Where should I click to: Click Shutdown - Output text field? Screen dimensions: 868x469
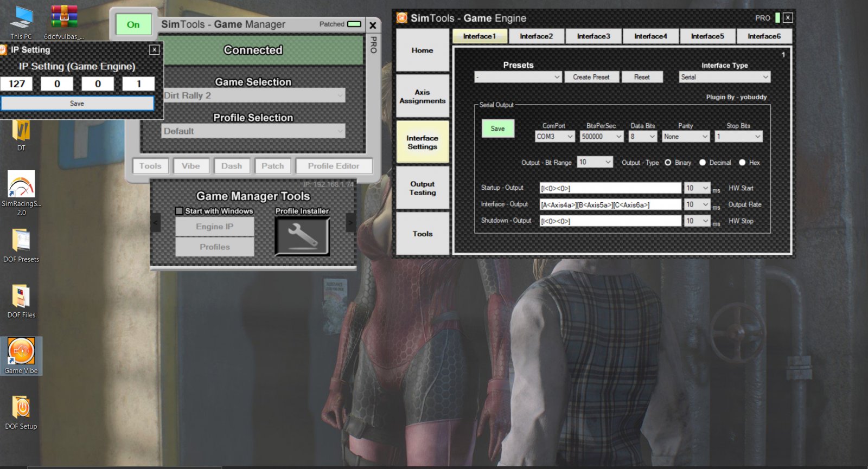pyautogui.click(x=610, y=221)
